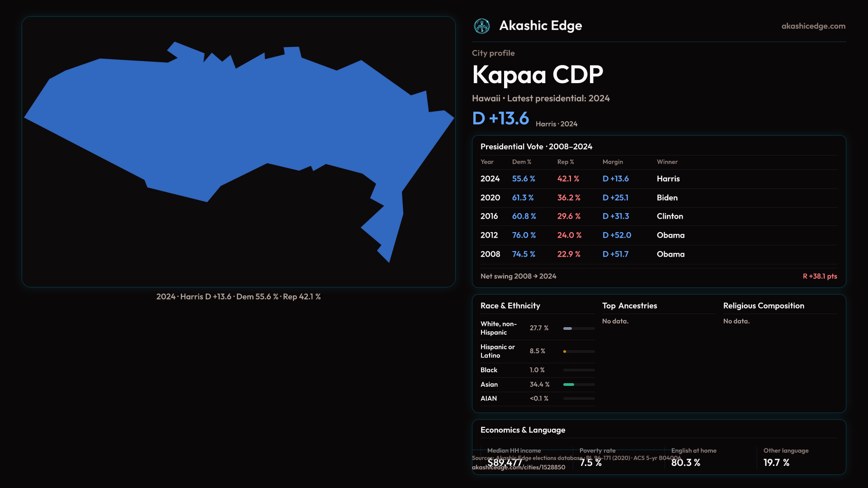Click the Hispanic or Latino orange bar
This screenshot has width=868, height=488.
coord(565,352)
